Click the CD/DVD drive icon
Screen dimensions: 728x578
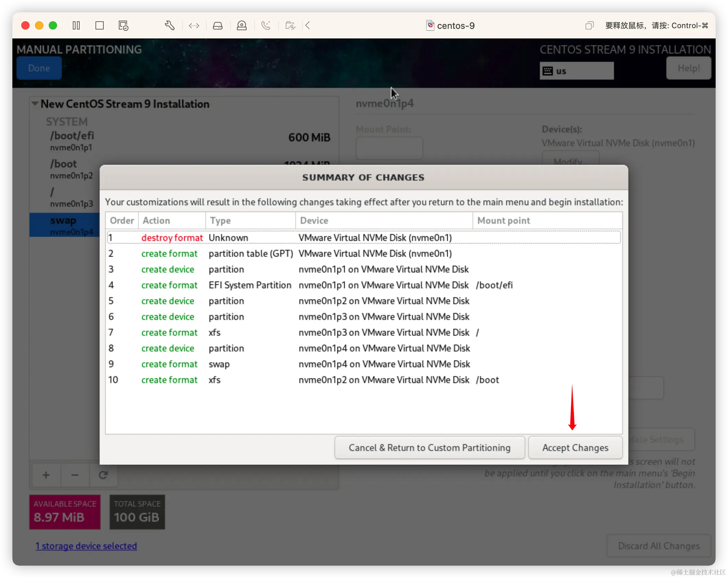click(242, 25)
